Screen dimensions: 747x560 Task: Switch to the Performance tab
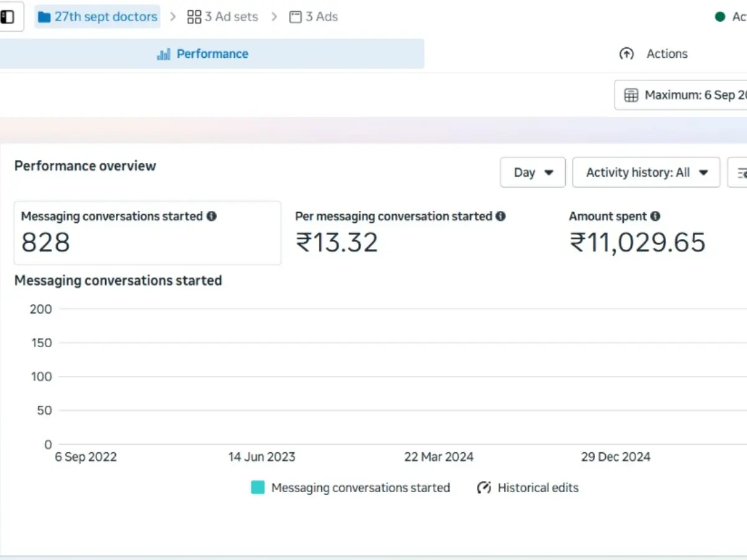(202, 54)
